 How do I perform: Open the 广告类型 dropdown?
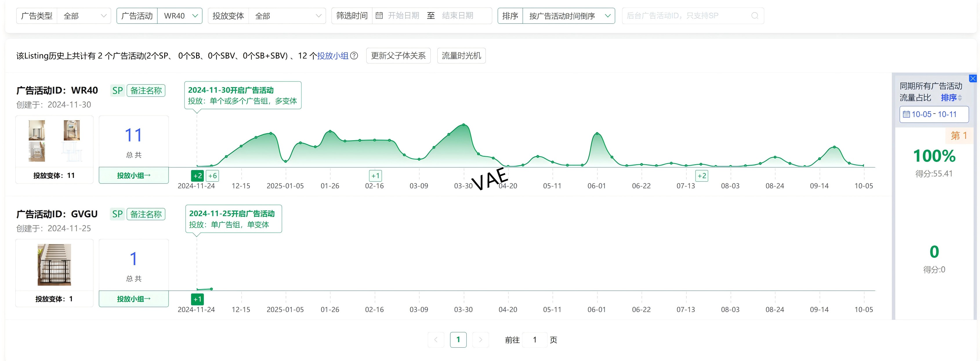(x=84, y=16)
